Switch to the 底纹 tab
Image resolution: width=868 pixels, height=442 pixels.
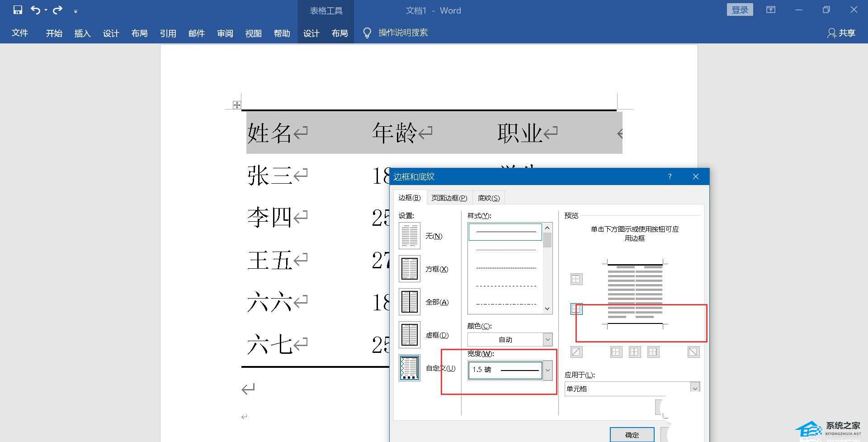489,198
